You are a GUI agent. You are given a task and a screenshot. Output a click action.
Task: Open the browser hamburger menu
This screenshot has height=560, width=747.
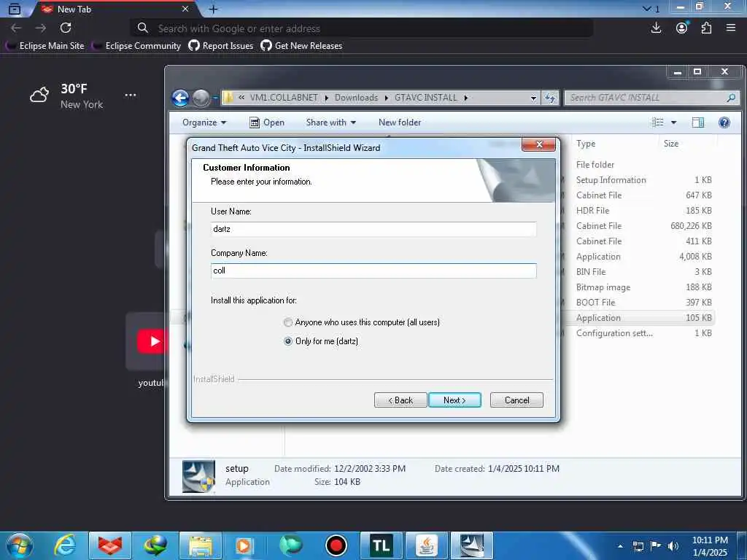(x=731, y=28)
